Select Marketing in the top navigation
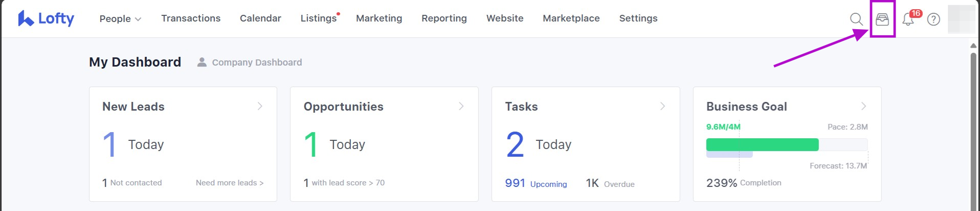The width and height of the screenshot is (980, 211). pyautogui.click(x=379, y=18)
